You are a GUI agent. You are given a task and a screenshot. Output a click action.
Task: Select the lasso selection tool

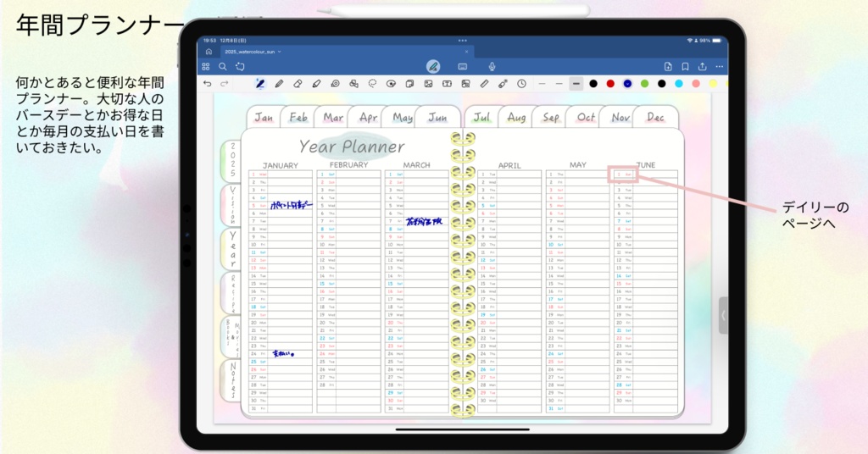tap(372, 84)
